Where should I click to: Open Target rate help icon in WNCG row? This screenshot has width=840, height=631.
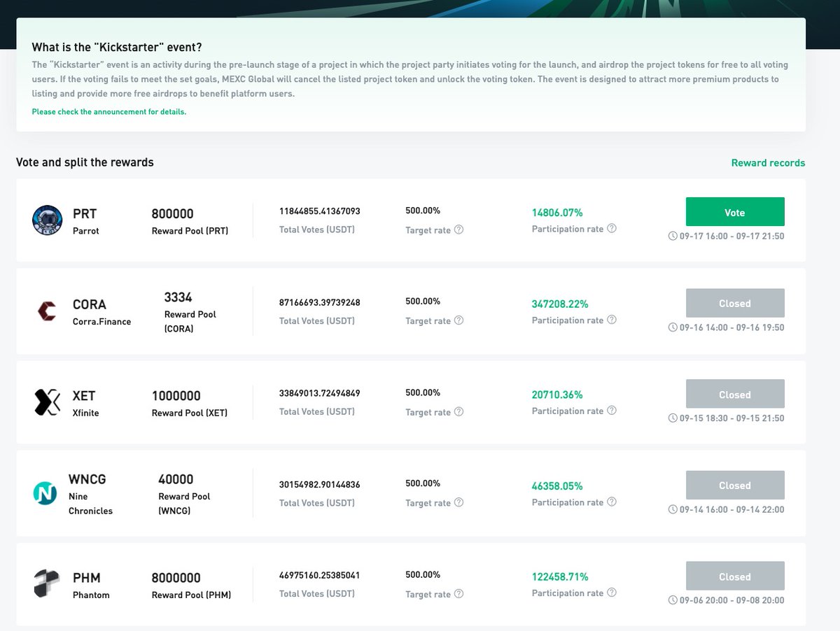[459, 502]
